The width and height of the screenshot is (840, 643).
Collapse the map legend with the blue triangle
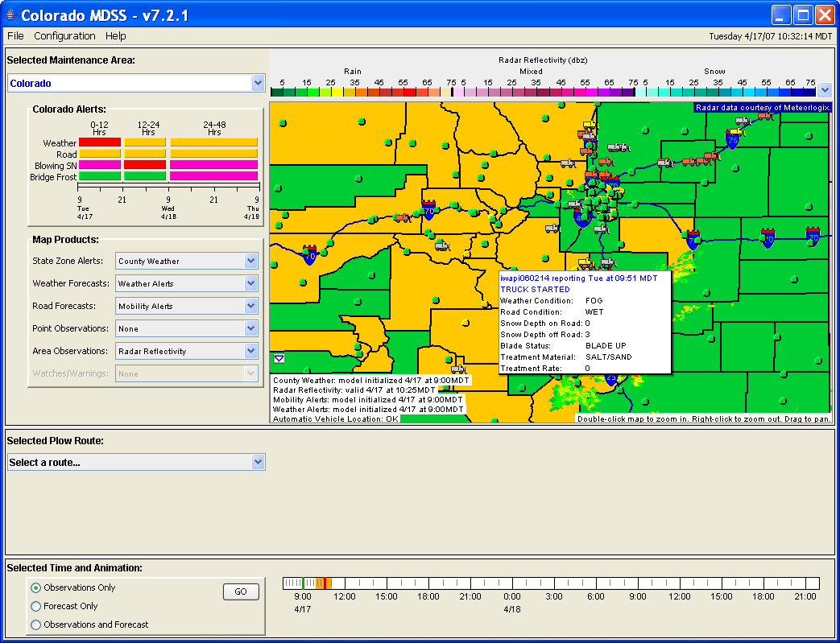click(279, 359)
